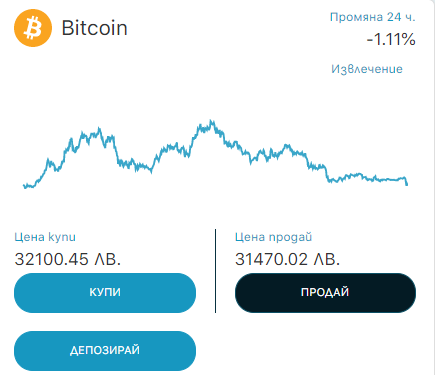Screen dimensions: 435x375
Task: Click the first left peak of the chart
Action: click(x=99, y=130)
